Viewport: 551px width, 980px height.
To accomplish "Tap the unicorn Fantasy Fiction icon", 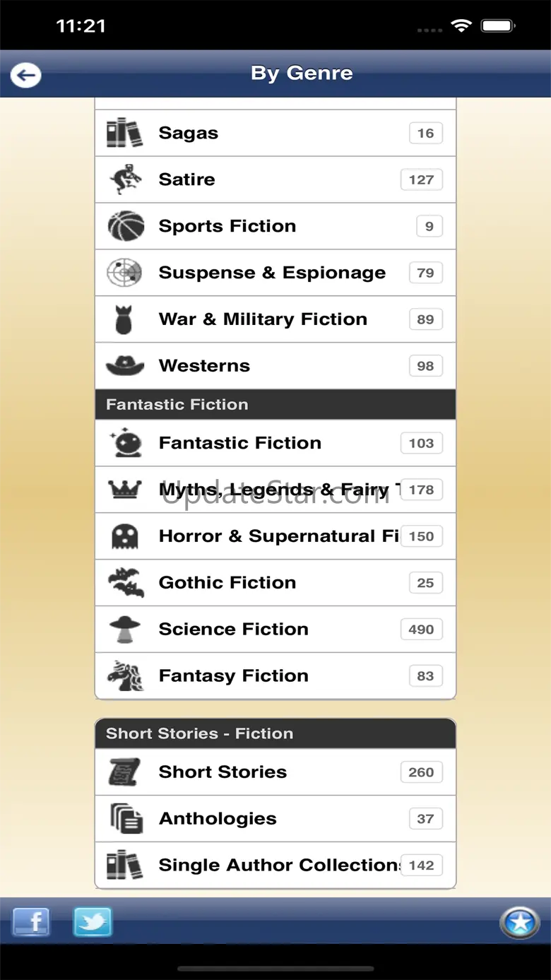I will [125, 676].
